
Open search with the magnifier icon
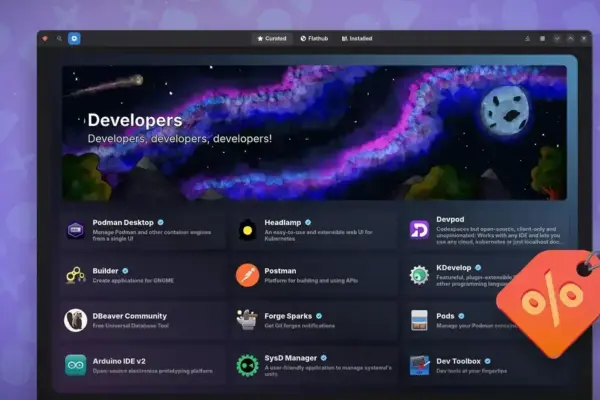point(59,39)
